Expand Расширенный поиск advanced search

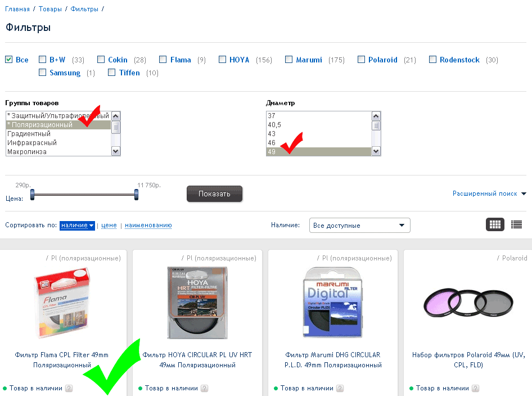tap(489, 193)
